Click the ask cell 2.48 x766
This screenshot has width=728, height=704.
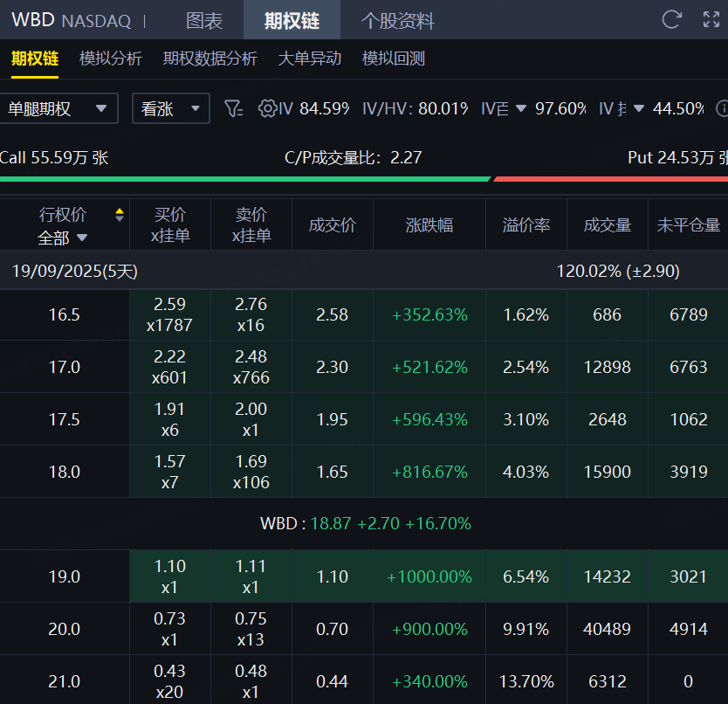(x=251, y=367)
